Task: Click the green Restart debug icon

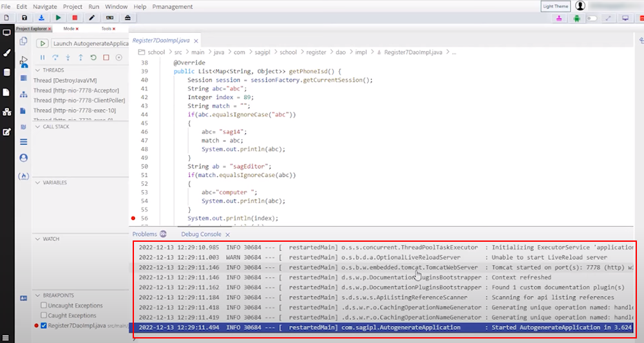Action: click(x=93, y=57)
